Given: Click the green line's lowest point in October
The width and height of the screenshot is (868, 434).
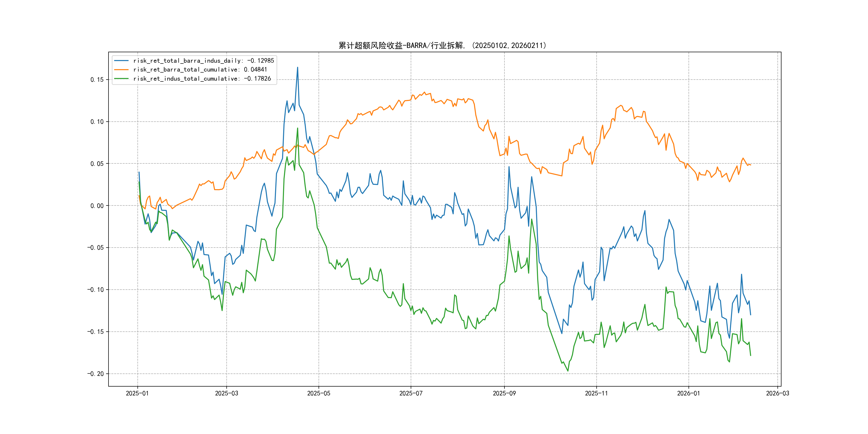Looking at the screenshot, I should click(x=568, y=371).
